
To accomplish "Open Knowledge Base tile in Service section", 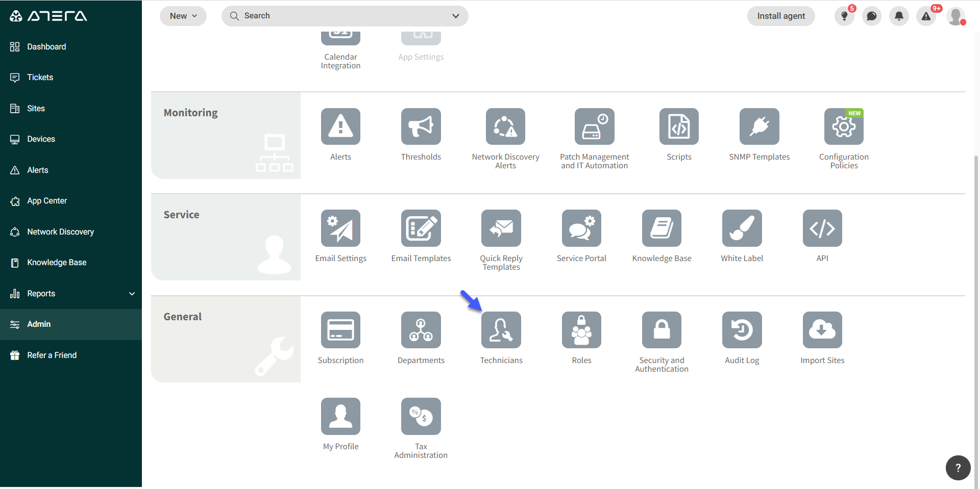I will coord(661,228).
